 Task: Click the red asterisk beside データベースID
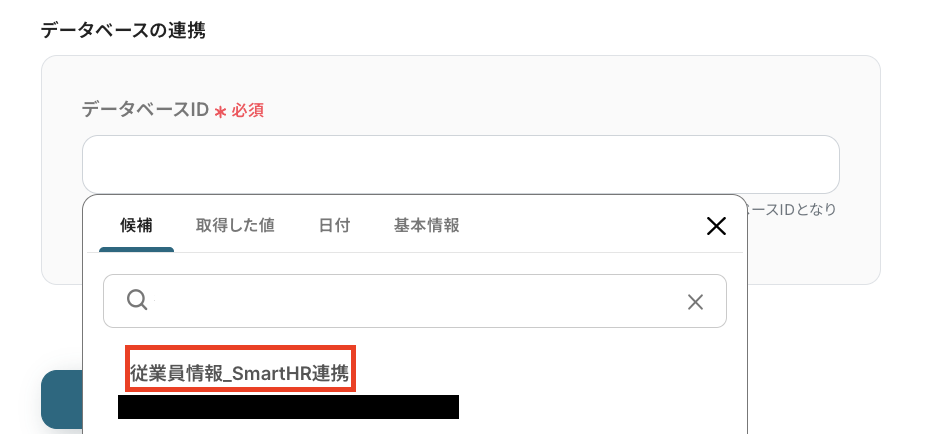pyautogui.click(x=220, y=112)
